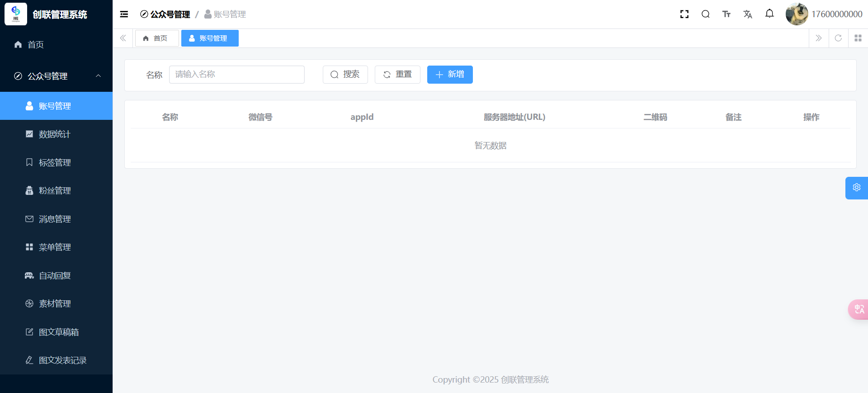Click the 搜索 button
Viewport: 868px width, 393px height.
tap(345, 75)
